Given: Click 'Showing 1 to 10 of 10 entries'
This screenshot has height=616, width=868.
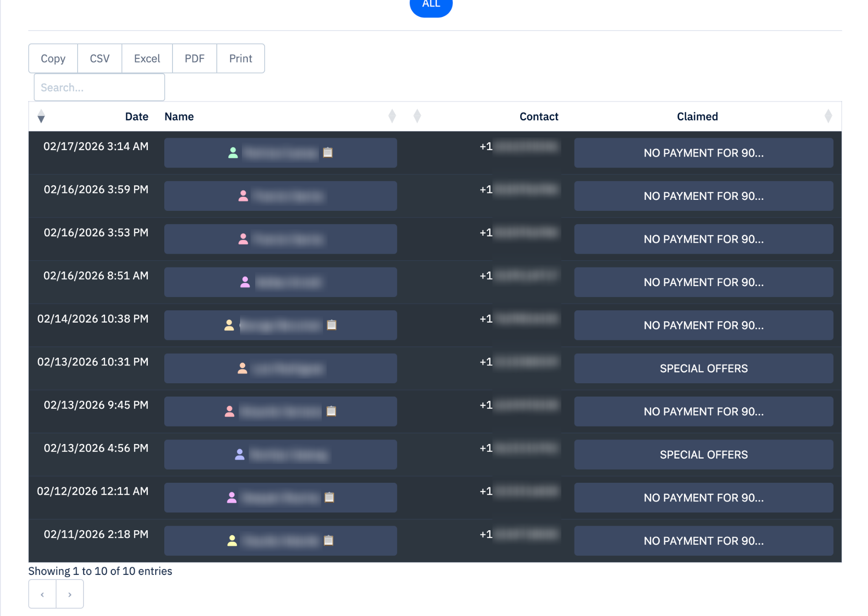Looking at the screenshot, I should coord(100,571).
